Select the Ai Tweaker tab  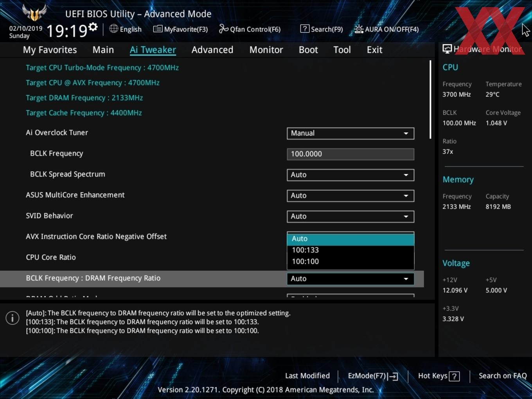[x=153, y=50]
